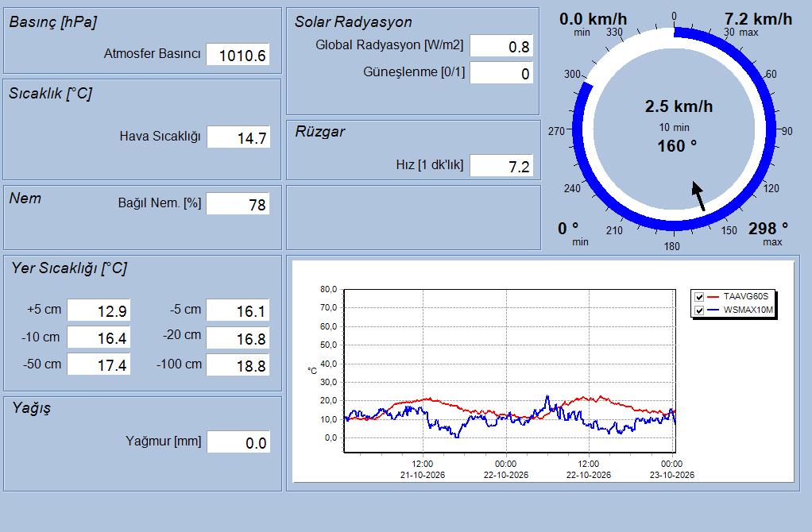The height and width of the screenshot is (532, 812).
Task: Click the Yağmur [mm] label
Action: [x=163, y=441]
